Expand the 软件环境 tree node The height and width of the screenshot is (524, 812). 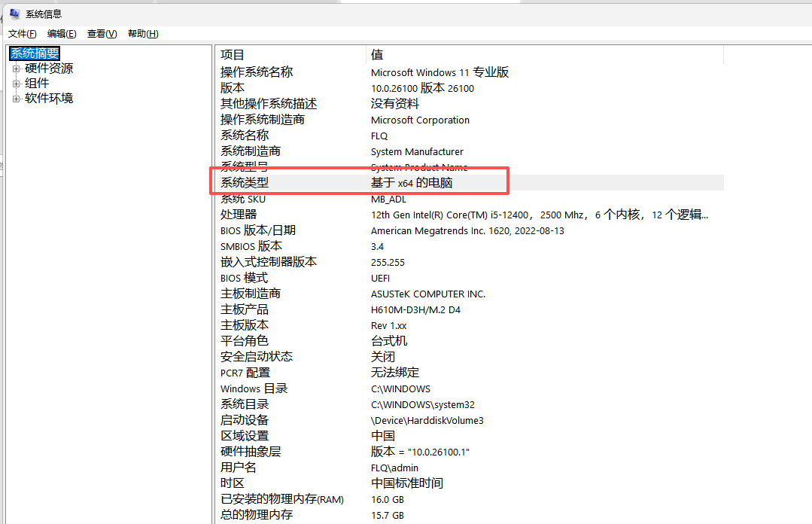pos(17,99)
